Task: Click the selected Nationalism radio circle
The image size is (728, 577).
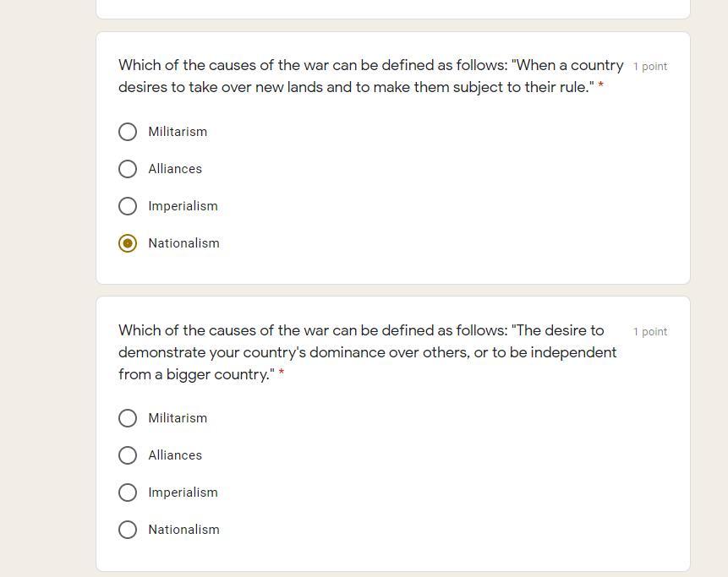Action: [128, 243]
